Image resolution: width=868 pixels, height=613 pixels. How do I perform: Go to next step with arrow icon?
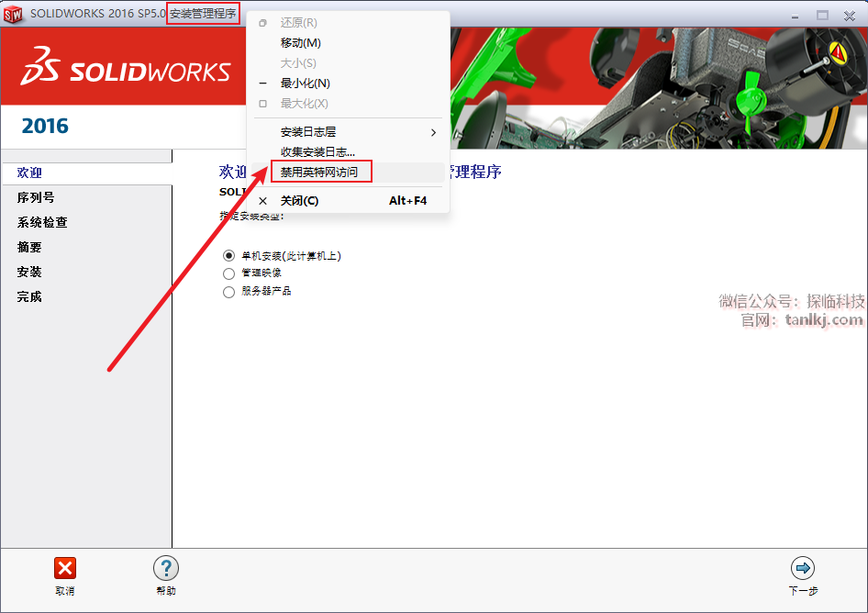click(803, 568)
